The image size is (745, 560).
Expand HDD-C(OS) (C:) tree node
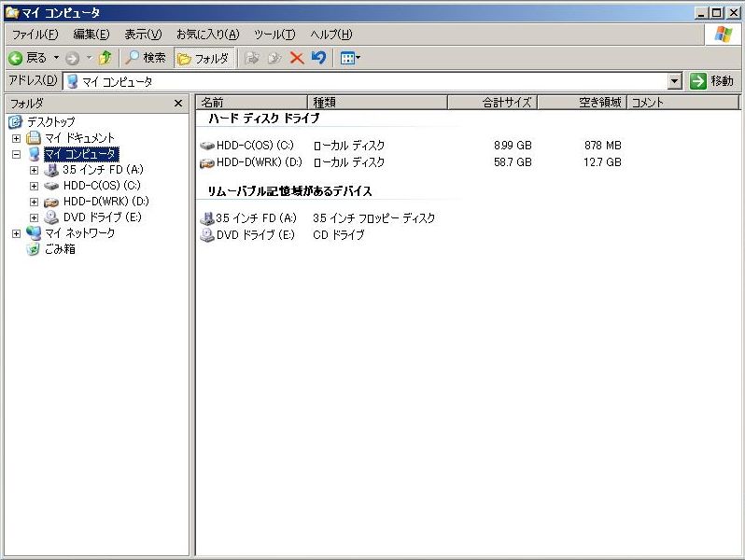click(x=34, y=186)
